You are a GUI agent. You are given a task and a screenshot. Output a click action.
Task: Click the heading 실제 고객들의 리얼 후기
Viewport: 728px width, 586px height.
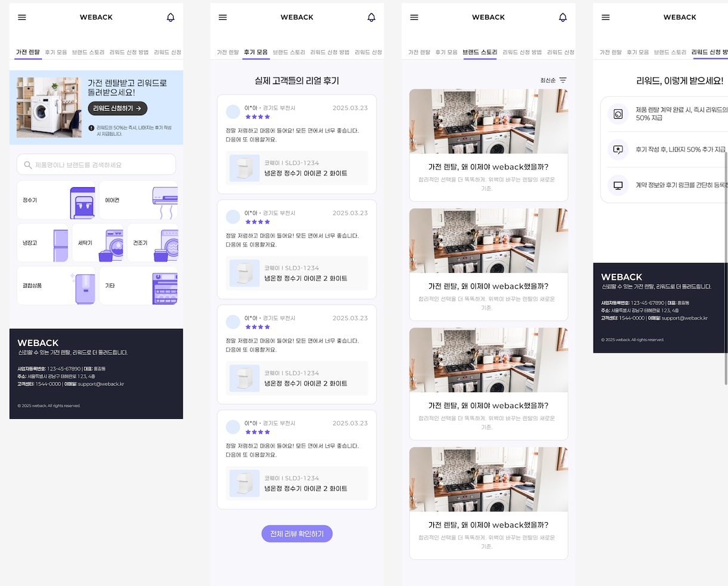297,81
